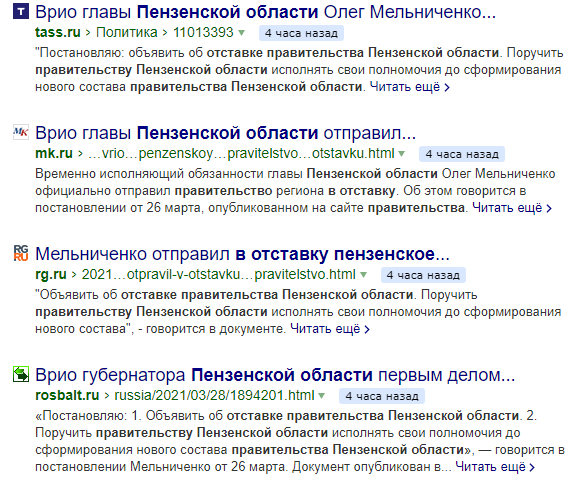Expand dropdown arrow next to rg.ru URL
This screenshot has height=487, width=577.
pos(363,275)
